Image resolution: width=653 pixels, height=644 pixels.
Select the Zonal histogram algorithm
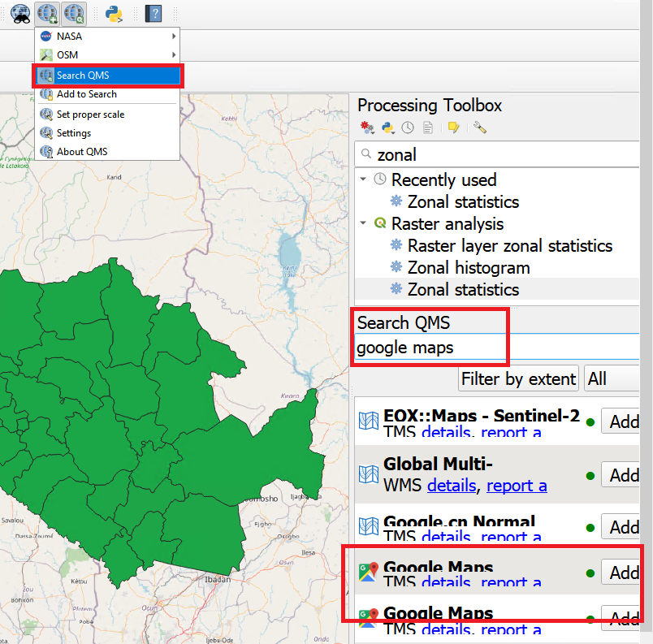(469, 268)
